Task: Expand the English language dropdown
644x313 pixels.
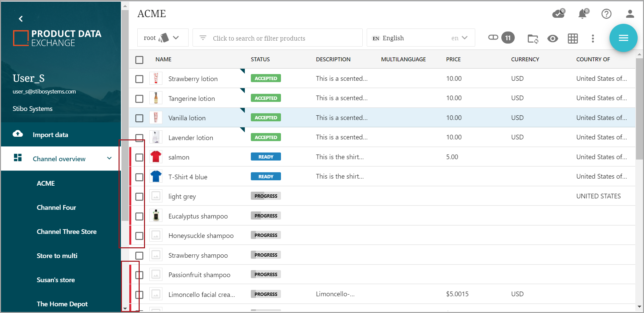Action: coord(420,38)
